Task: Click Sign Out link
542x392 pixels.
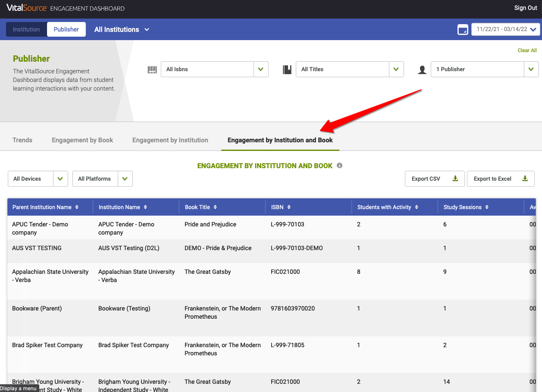Action: point(526,8)
